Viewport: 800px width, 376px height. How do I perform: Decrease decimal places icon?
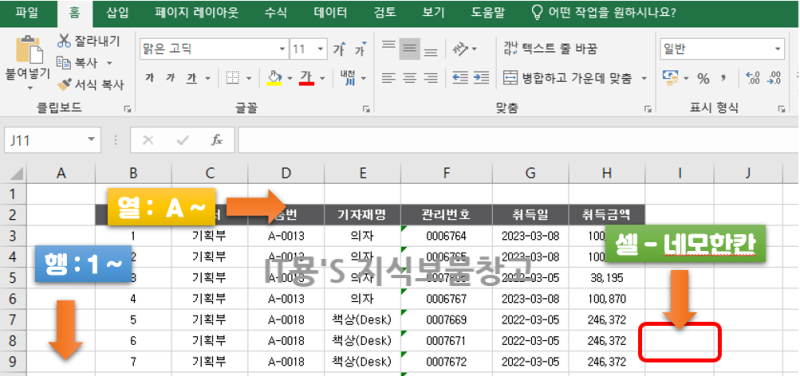click(774, 78)
